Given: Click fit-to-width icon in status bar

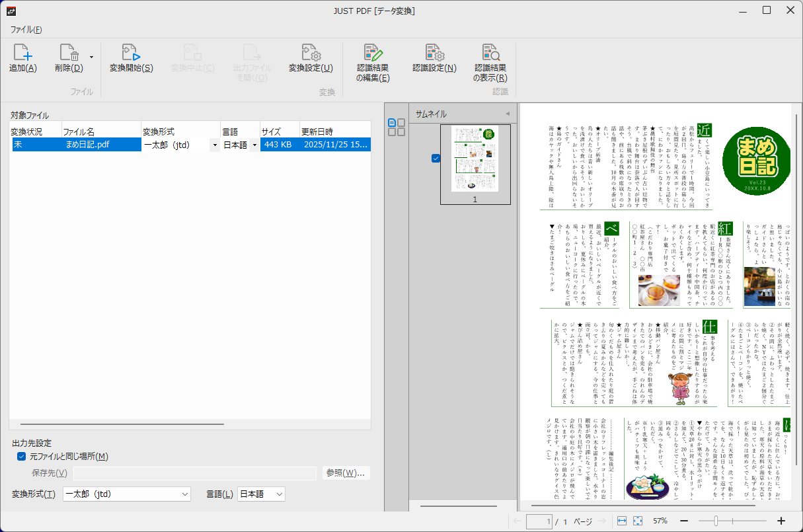Looking at the screenshot, I should pyautogui.click(x=622, y=521).
